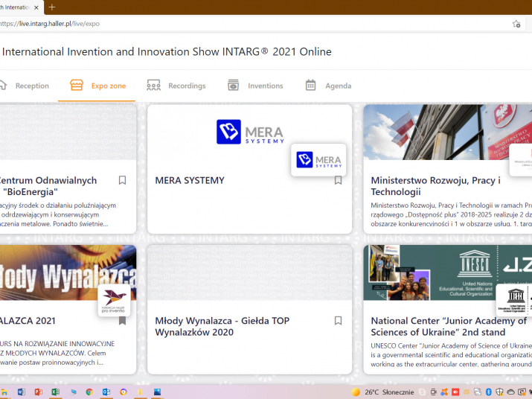Viewport: 532px width, 399px height.
Task: Click the Agenda calendar icon
Action: [x=311, y=86]
